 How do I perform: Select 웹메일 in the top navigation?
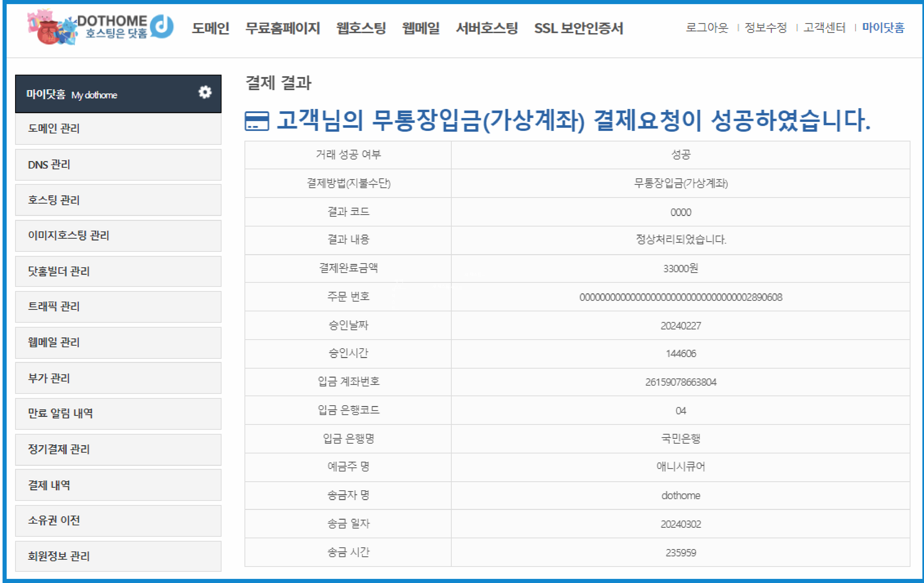[x=421, y=28]
